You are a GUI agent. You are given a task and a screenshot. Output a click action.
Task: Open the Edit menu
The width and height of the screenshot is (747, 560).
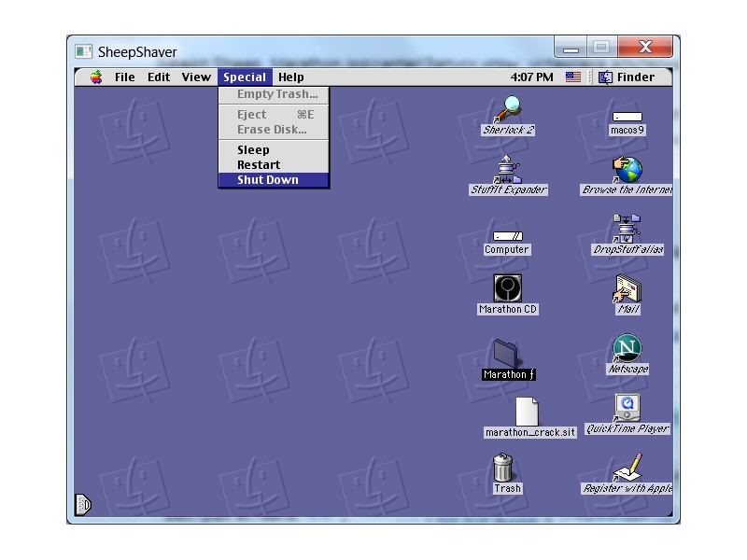pos(159,77)
